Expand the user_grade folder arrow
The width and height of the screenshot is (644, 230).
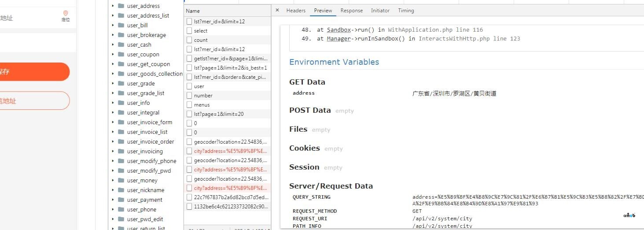(113, 83)
